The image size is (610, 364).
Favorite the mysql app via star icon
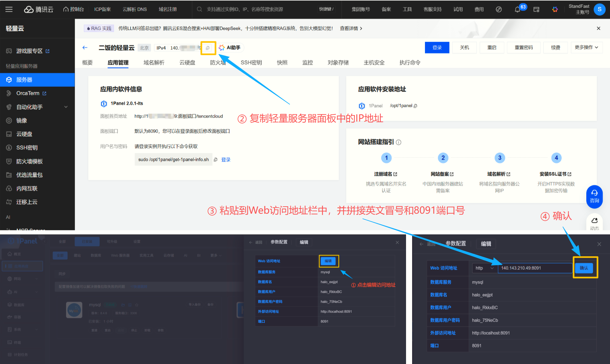(137, 305)
